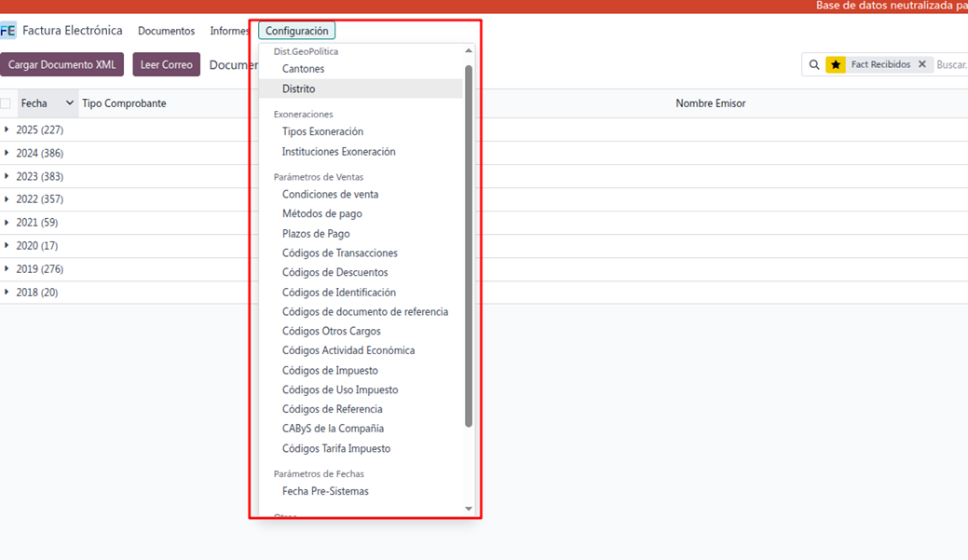
Task: Expand the 2018 (20) group
Action: click(7, 293)
